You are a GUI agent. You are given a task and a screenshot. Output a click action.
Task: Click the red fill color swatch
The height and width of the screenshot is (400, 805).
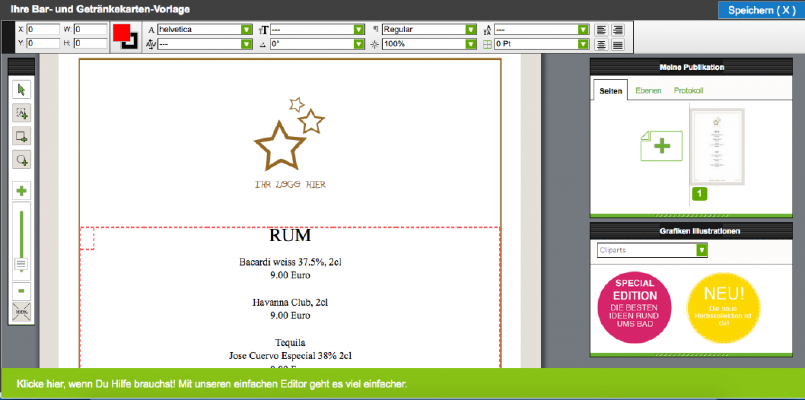pos(122,32)
